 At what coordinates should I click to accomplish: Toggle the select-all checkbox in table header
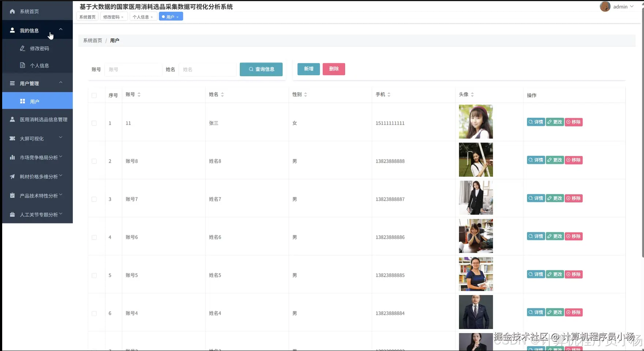94,95
